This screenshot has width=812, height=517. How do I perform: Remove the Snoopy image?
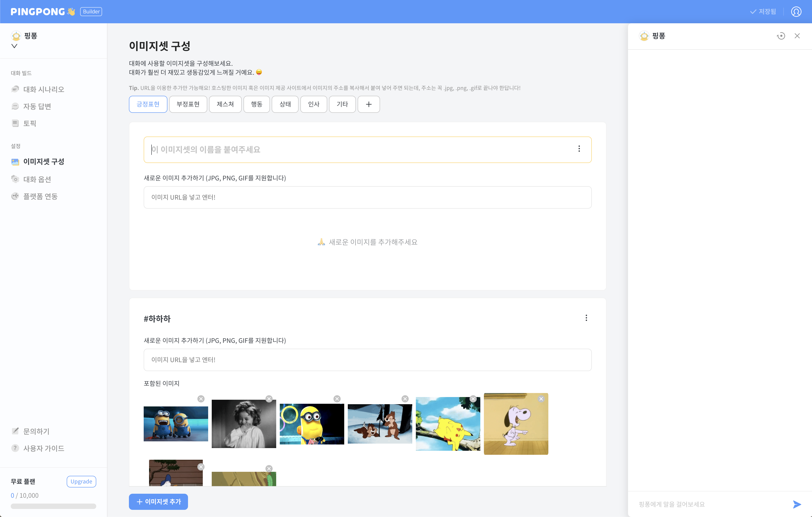click(x=541, y=399)
